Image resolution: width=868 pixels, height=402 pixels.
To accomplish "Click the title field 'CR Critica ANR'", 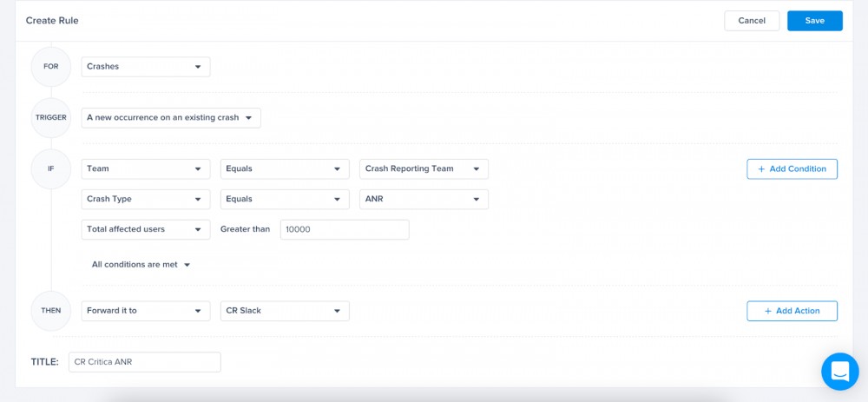I will pos(144,362).
